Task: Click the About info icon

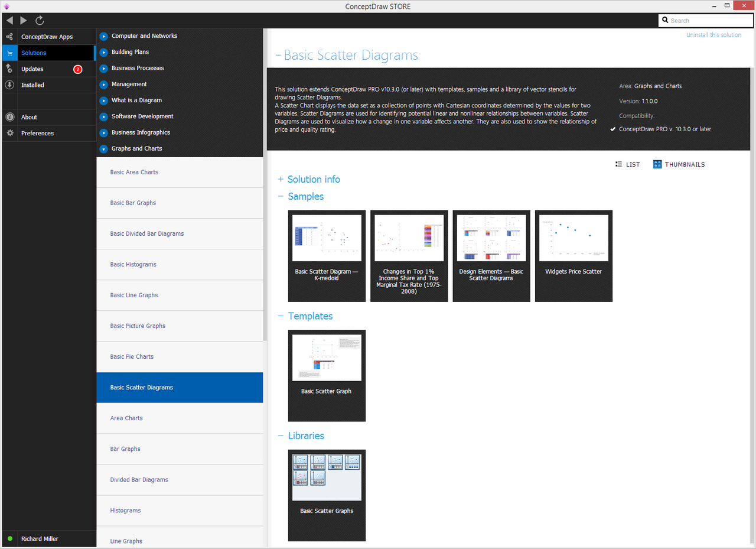Action: pyautogui.click(x=9, y=117)
